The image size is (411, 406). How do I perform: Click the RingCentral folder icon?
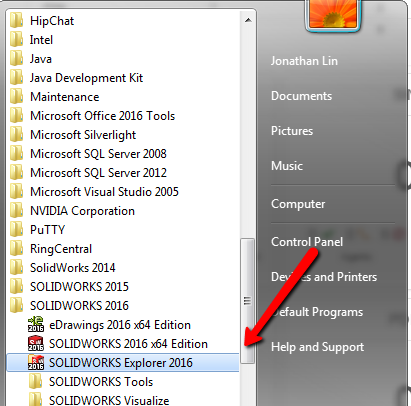coord(16,248)
